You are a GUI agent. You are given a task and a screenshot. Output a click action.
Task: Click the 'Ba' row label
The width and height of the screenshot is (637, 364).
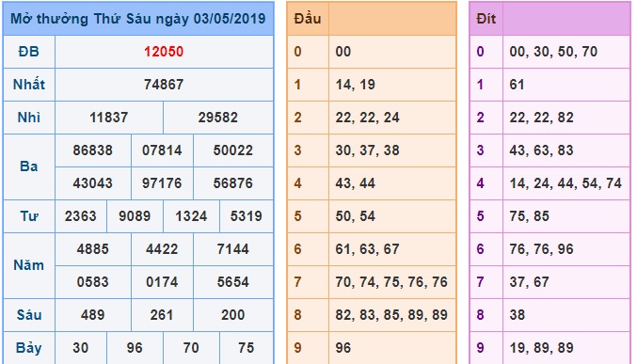pos(29,166)
